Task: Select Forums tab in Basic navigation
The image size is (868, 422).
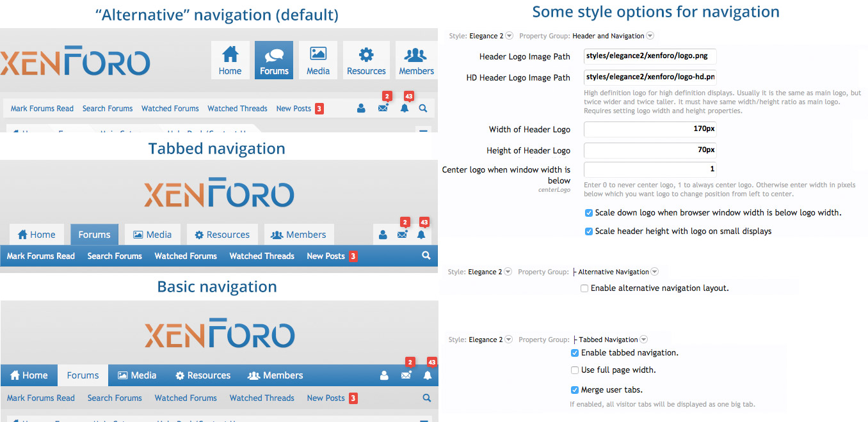Action: coord(83,375)
